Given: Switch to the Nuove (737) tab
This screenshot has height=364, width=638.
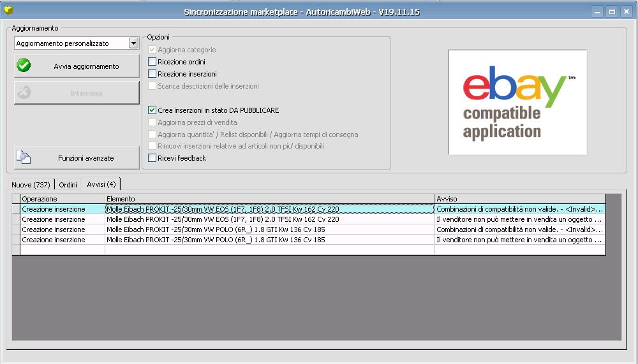Looking at the screenshot, I should (x=31, y=185).
